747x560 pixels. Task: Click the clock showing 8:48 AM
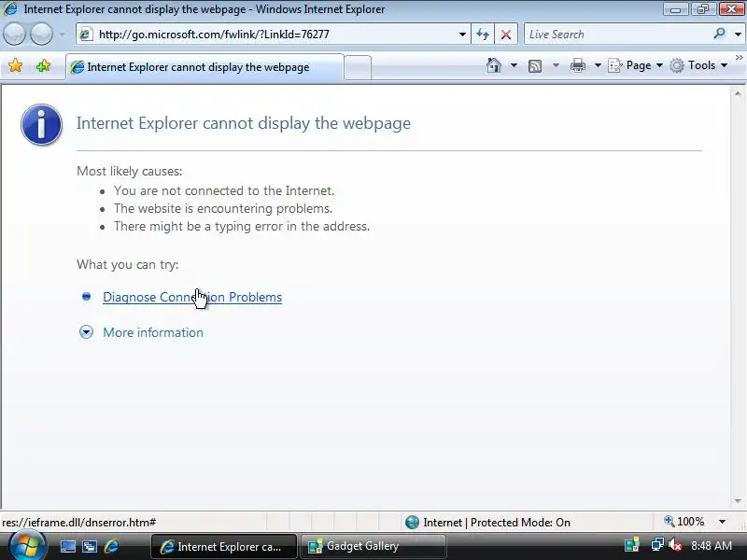click(x=712, y=545)
